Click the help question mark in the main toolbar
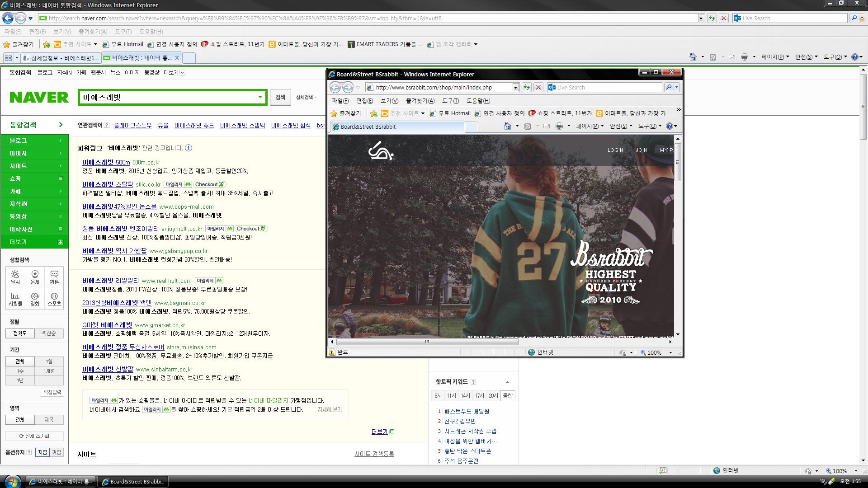The height and width of the screenshot is (488, 868). pos(855,57)
